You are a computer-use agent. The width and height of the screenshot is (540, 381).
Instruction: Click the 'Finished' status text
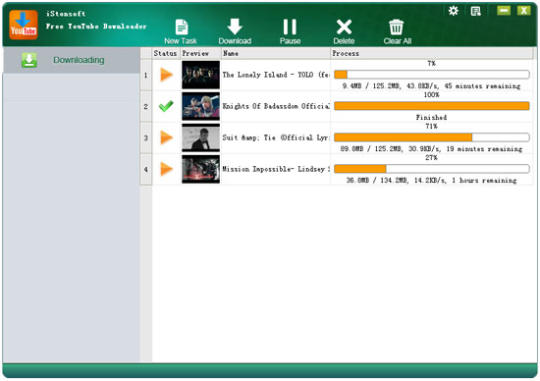[431, 117]
